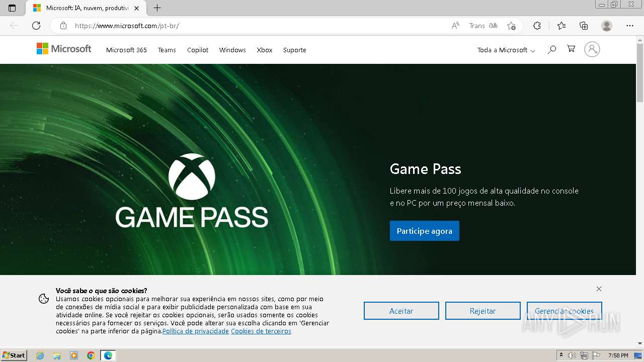Image resolution: width=644 pixels, height=362 pixels.
Task: Open Copilot nav item
Action: pyautogui.click(x=198, y=50)
